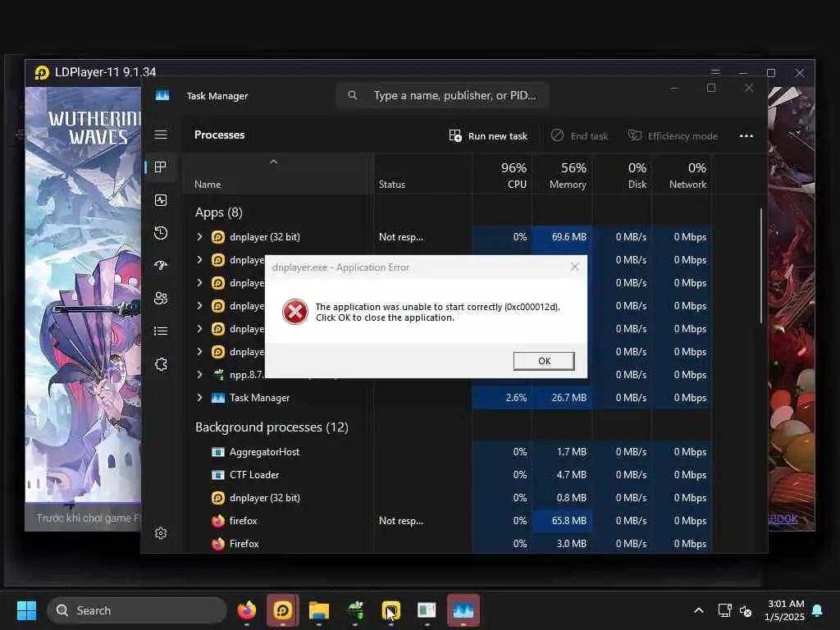Expand the npp.8.7 app row
The width and height of the screenshot is (840, 630).
pos(200,375)
